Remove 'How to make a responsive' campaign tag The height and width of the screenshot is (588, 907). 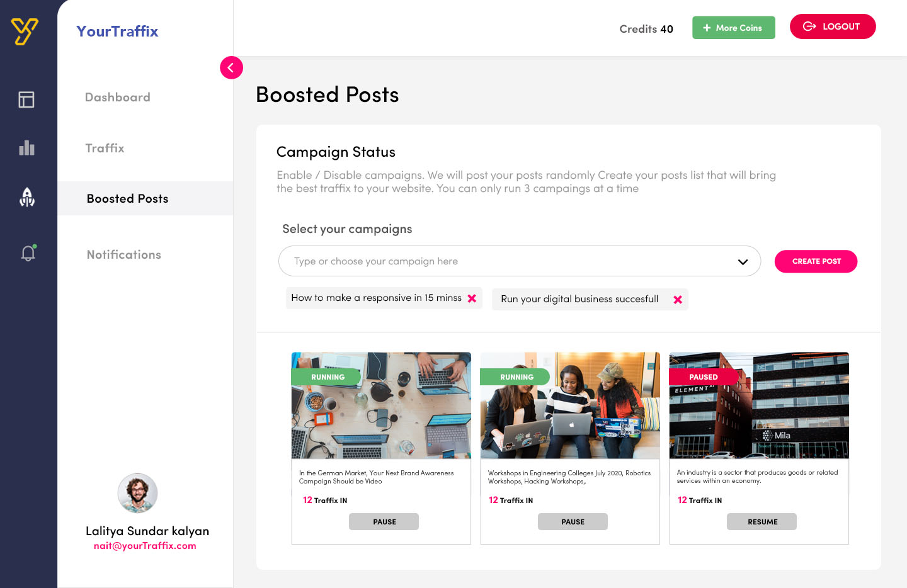[x=472, y=298]
